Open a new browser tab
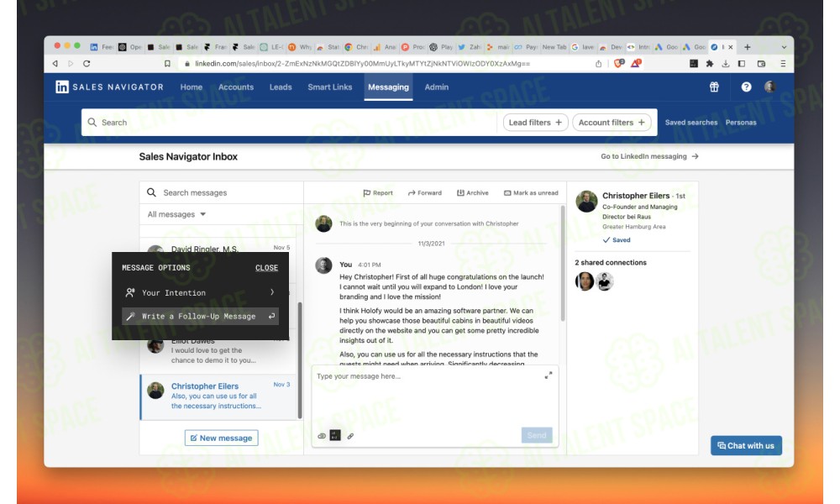840x504 pixels. click(x=748, y=47)
